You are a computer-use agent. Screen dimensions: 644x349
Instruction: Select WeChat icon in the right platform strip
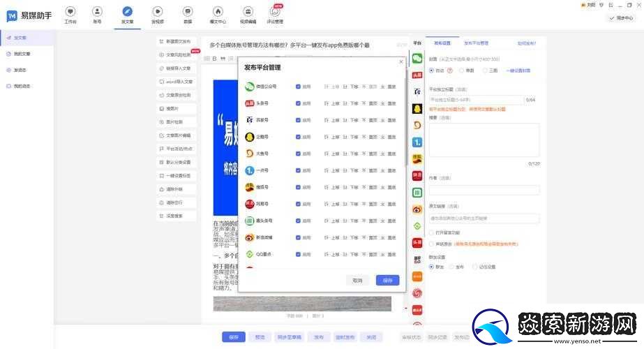click(x=417, y=59)
